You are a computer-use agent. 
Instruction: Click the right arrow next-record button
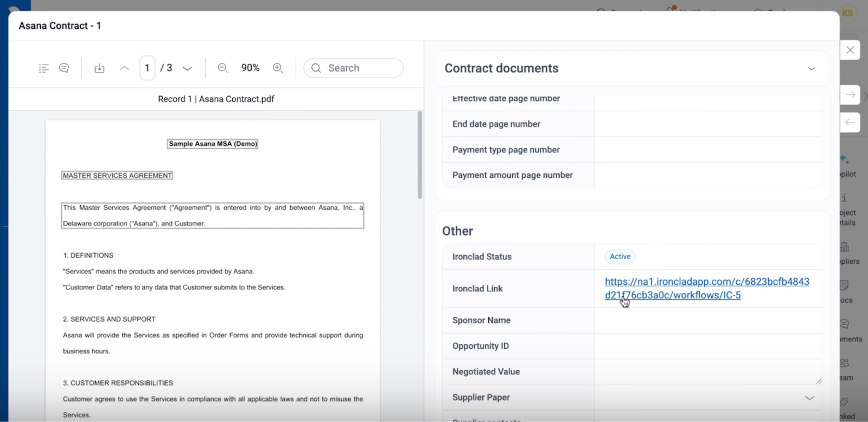pyautogui.click(x=850, y=95)
